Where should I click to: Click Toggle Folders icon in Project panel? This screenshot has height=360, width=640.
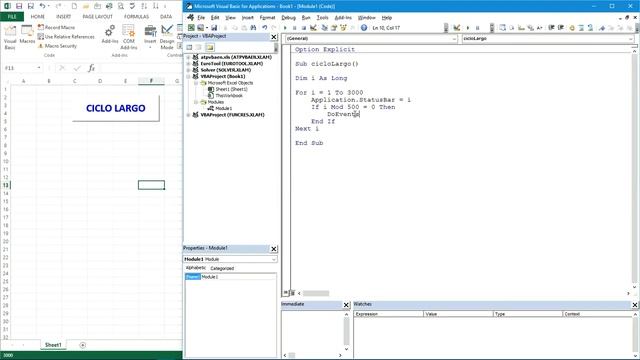tap(210, 47)
